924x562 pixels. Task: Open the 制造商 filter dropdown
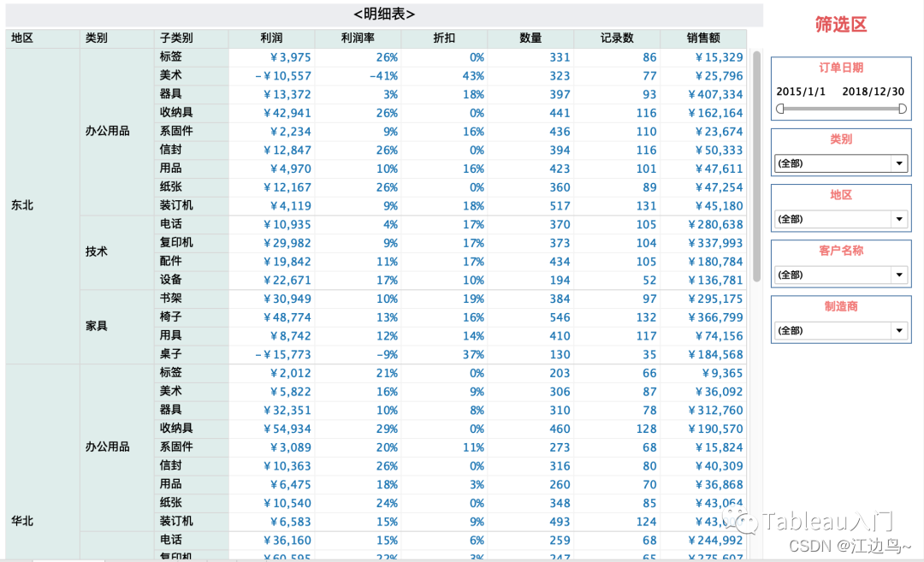point(841,330)
